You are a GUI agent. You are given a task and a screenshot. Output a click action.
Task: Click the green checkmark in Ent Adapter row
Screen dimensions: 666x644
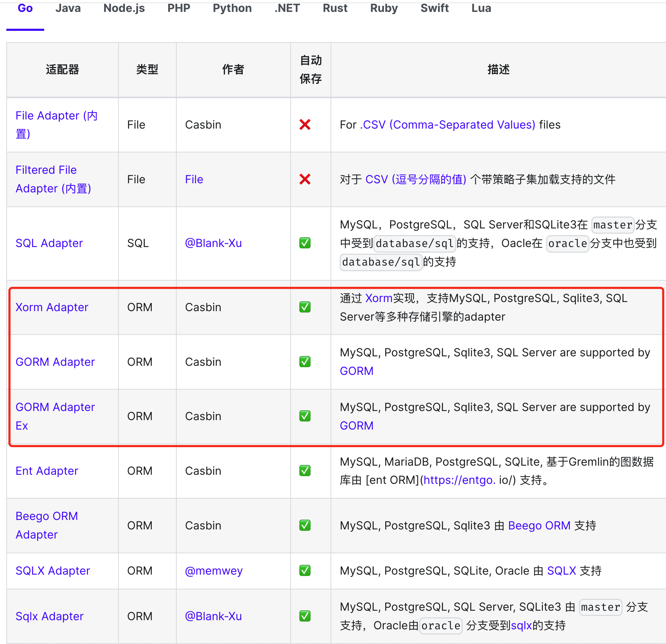[305, 471]
